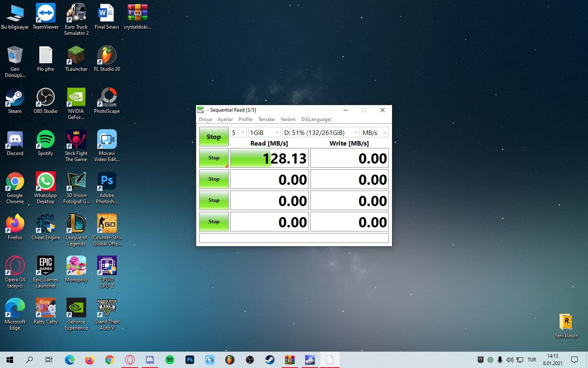Select the Stick Fight The Game icon
Screen dimensions: 588x368
(76, 146)
